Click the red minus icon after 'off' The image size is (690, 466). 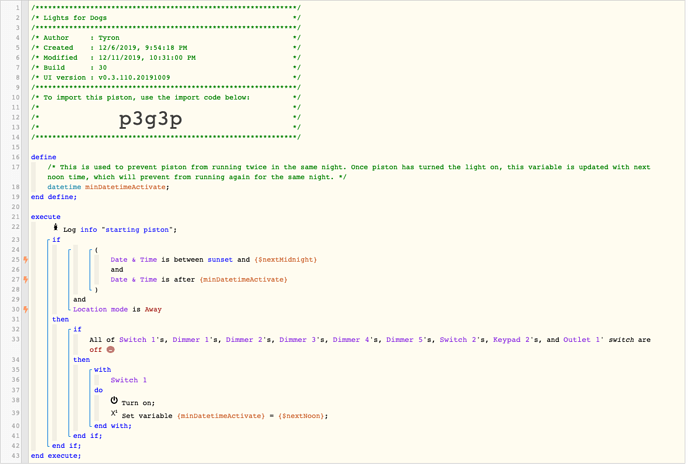[111, 350]
